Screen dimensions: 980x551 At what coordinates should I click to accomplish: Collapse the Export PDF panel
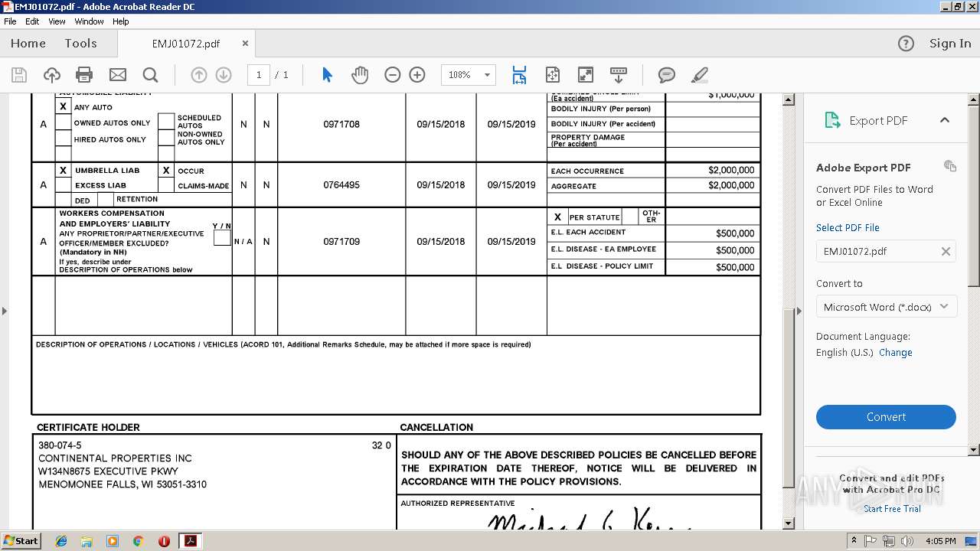944,120
